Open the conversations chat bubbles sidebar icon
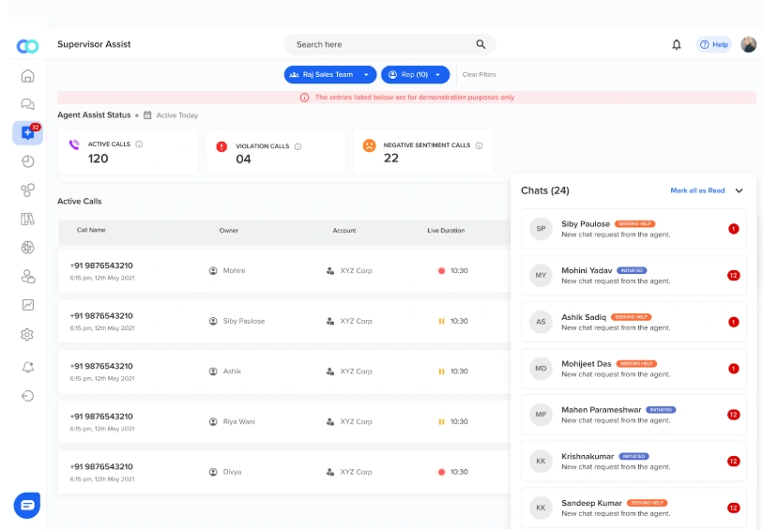Image resolution: width=763 pixels, height=532 pixels. coord(28,104)
